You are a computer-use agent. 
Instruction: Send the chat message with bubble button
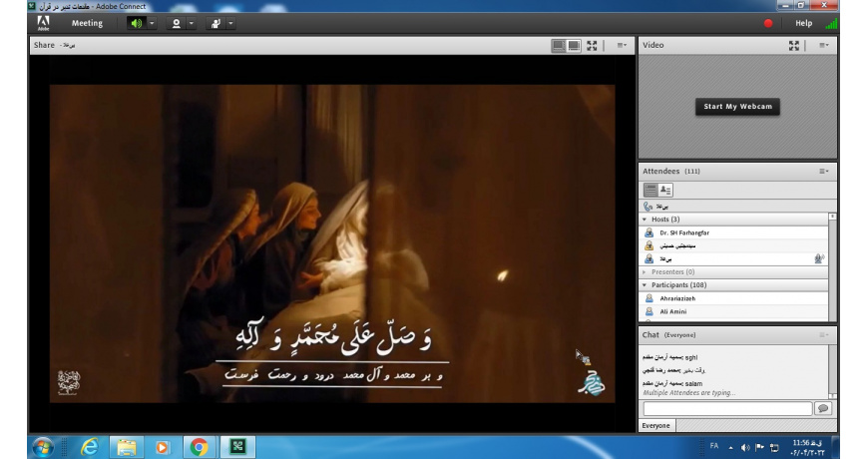(x=823, y=409)
